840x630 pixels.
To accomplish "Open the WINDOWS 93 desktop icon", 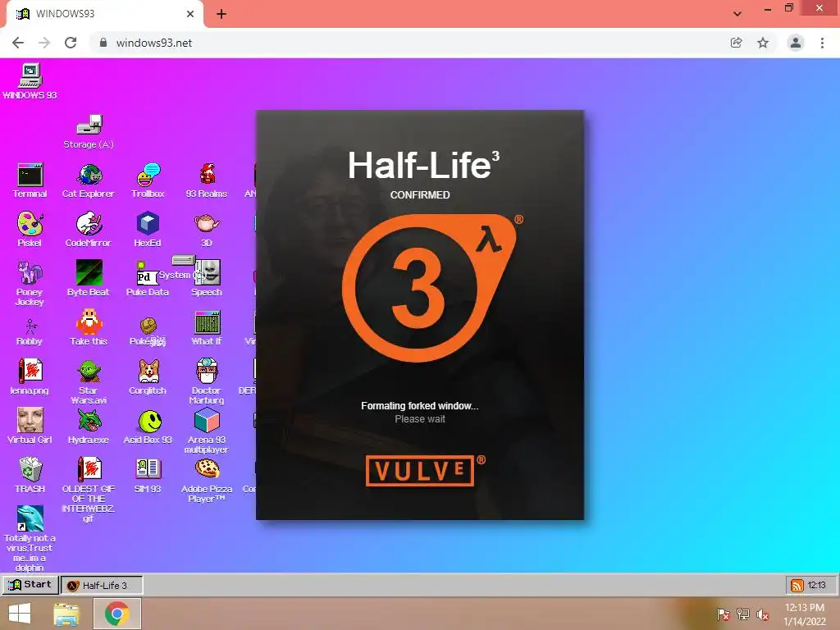I will 30,80.
